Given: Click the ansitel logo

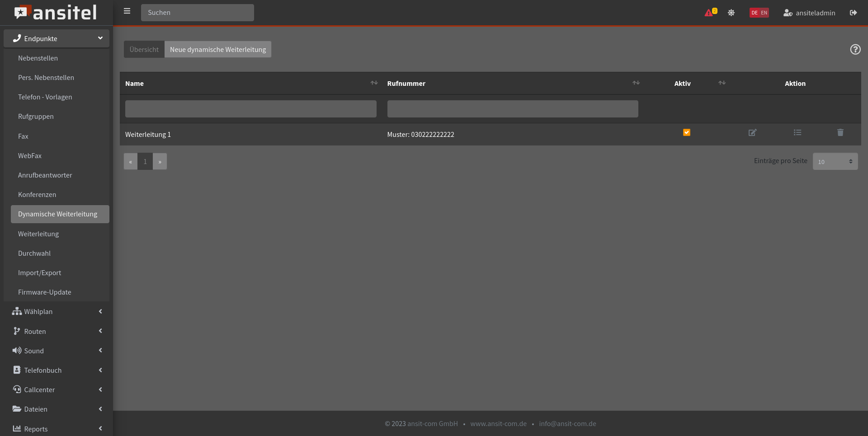Looking at the screenshot, I should point(56,12).
